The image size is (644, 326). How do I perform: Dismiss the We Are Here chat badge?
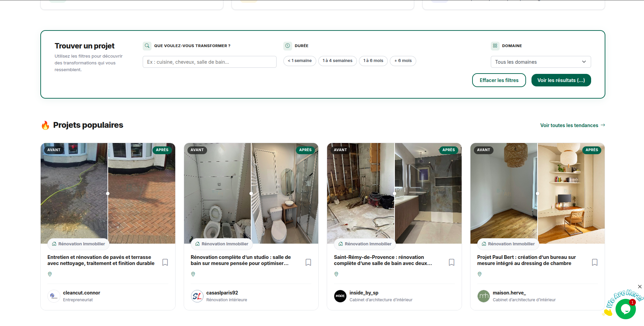pyautogui.click(x=640, y=287)
